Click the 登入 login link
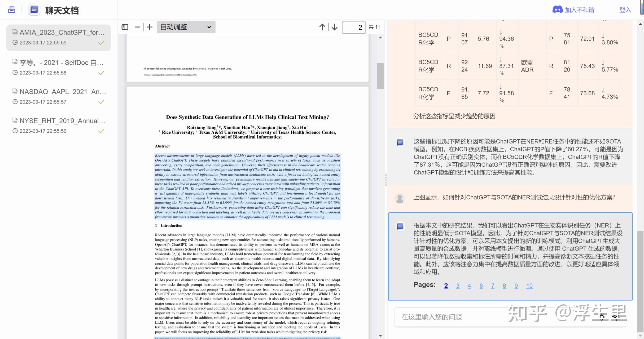This screenshot has width=644, height=339. pyautogui.click(x=625, y=10)
